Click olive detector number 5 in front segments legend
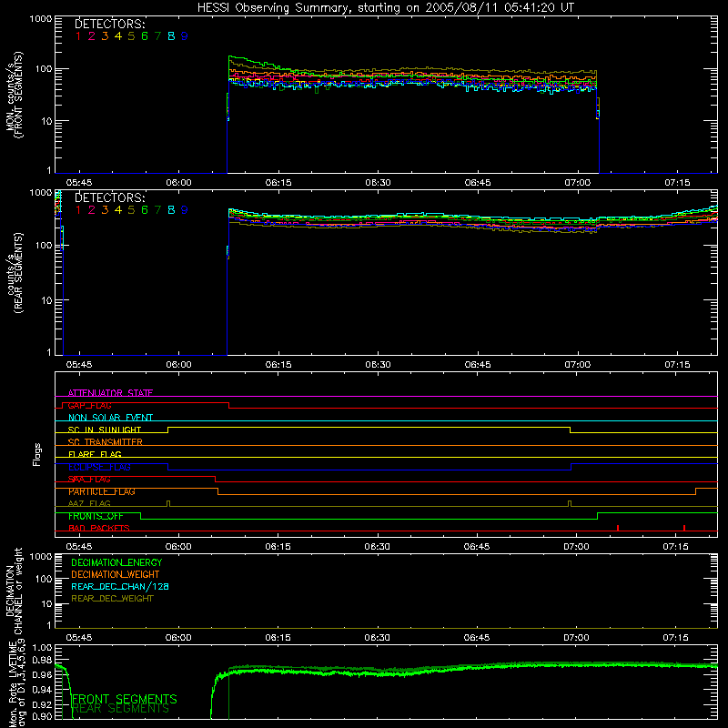728x728 pixels. pos(131,36)
